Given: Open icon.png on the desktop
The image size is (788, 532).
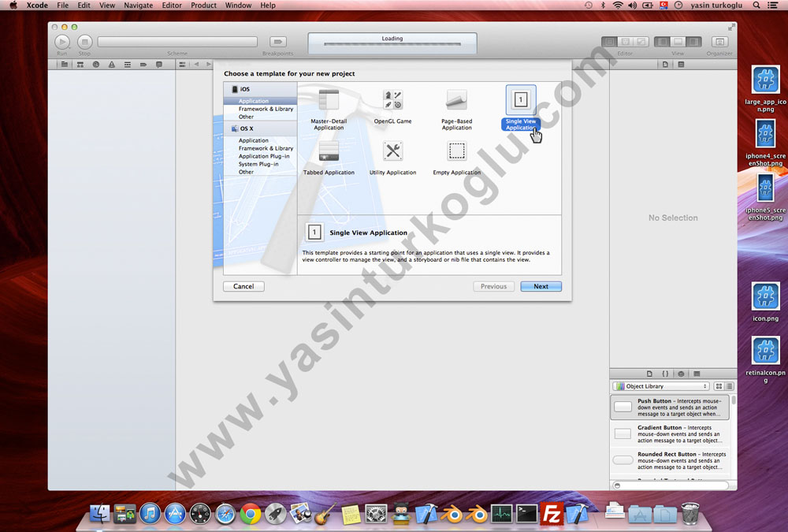Looking at the screenshot, I should pyautogui.click(x=765, y=301).
